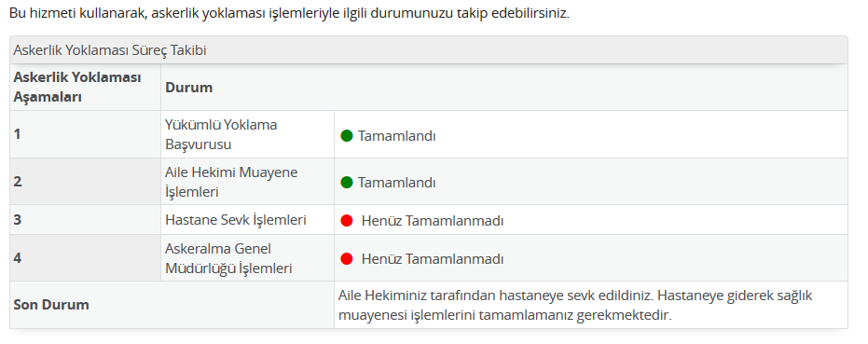Click the introductory service description sentence
The height and width of the screenshot is (344, 868).
(x=289, y=13)
